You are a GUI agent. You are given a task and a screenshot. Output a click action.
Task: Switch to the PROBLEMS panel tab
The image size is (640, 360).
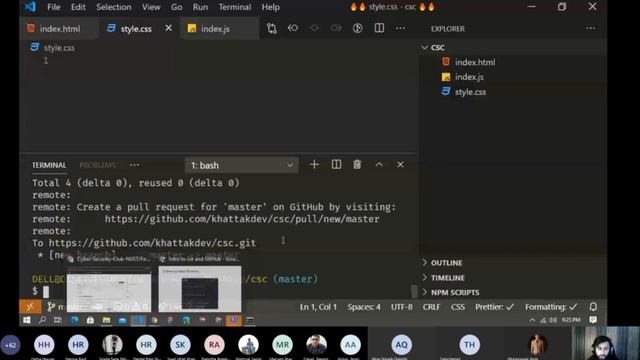tap(98, 165)
